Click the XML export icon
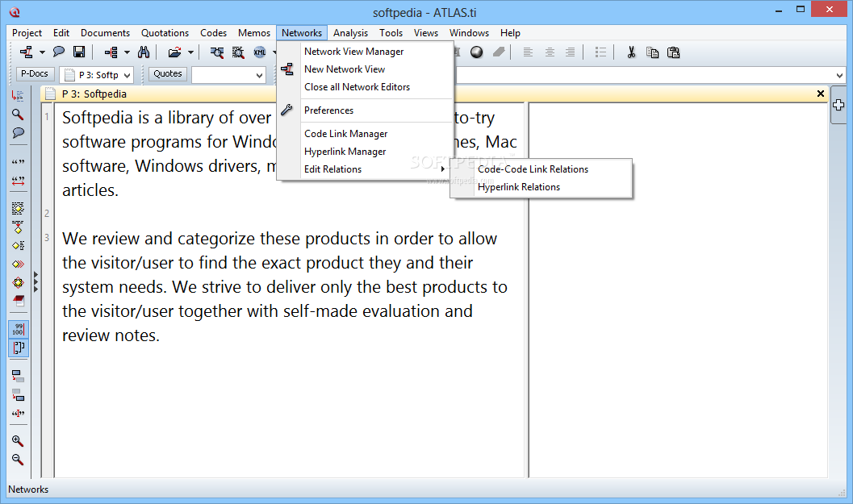The image size is (853, 504). [260, 52]
